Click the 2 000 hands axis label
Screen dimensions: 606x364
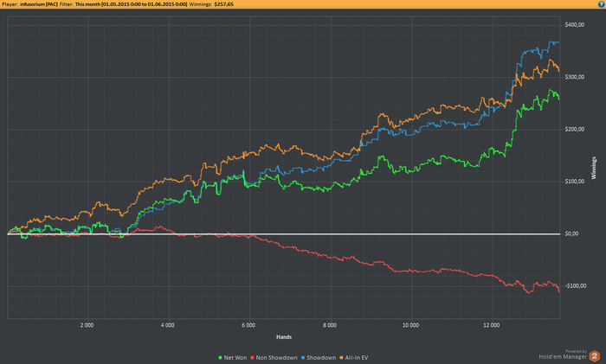coord(87,325)
